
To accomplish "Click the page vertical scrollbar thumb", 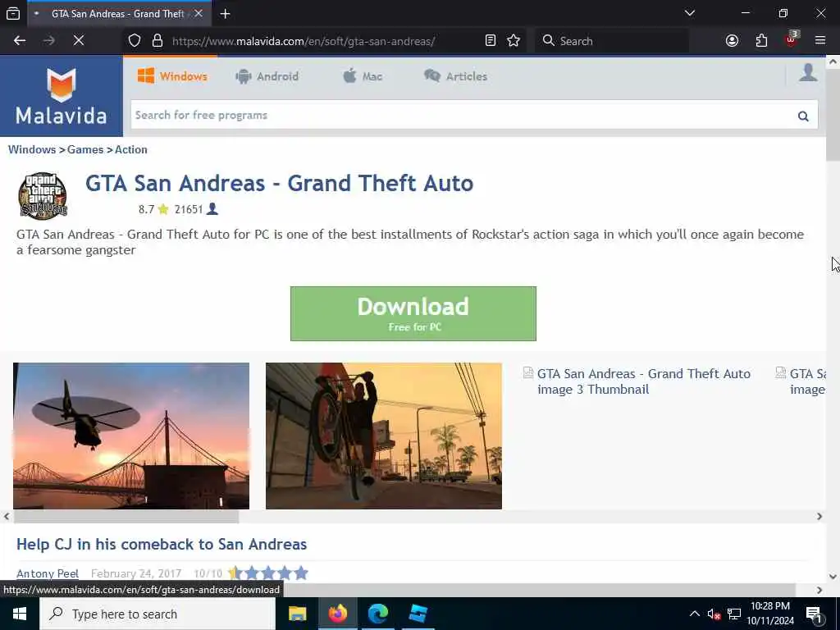I will coord(833,114).
